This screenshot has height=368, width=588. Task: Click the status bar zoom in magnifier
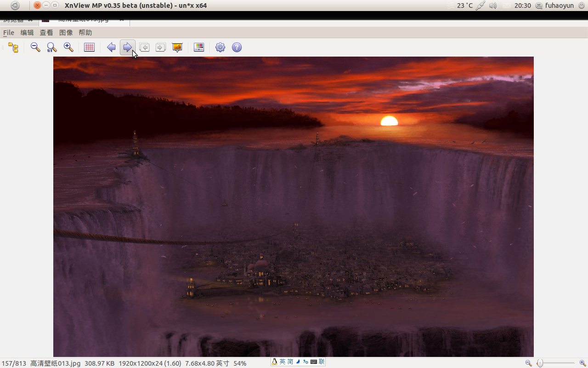tap(583, 363)
